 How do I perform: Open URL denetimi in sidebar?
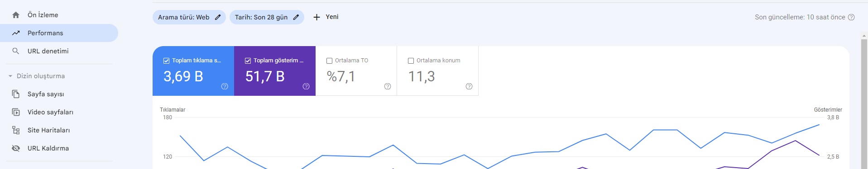(x=59, y=51)
